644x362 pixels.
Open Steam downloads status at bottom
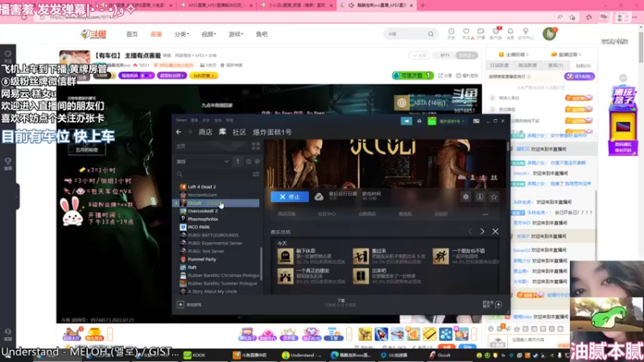click(x=341, y=303)
